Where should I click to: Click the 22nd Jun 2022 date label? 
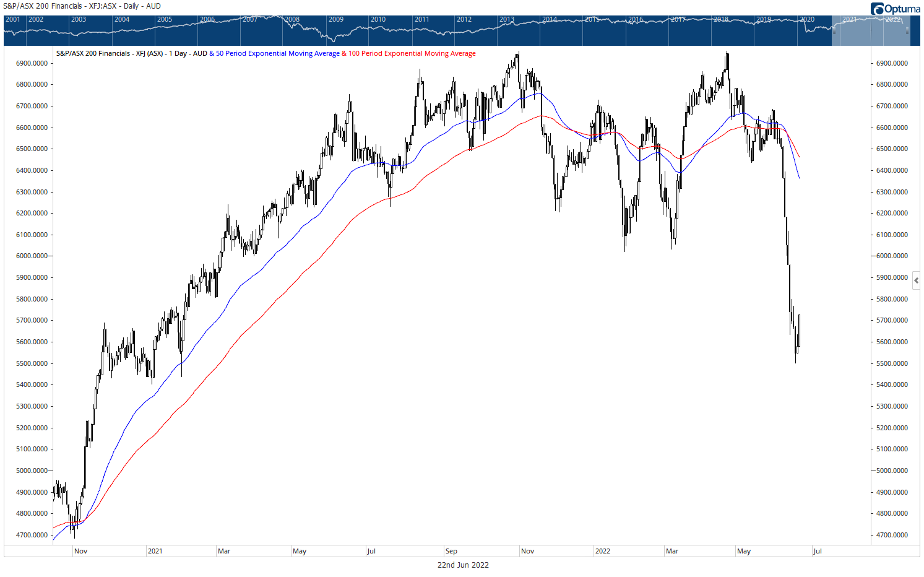point(463,565)
